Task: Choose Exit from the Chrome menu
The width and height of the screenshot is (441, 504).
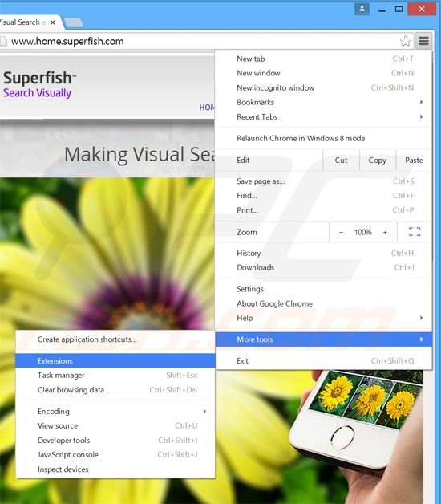Action: tap(324, 361)
